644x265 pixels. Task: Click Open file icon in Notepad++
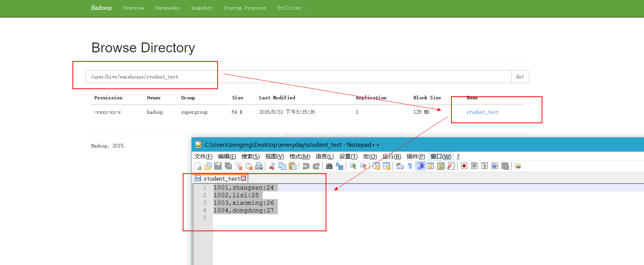tap(208, 166)
